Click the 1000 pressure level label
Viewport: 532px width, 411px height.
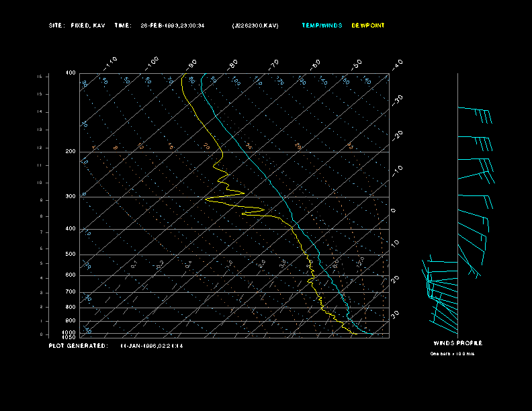(x=70, y=332)
